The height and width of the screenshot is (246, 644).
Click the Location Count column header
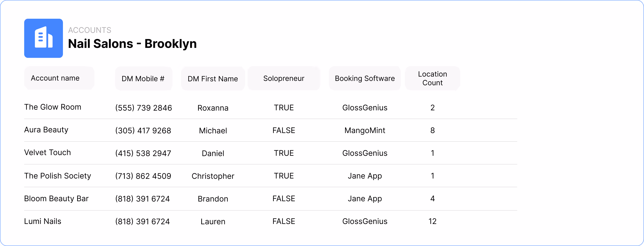click(432, 78)
